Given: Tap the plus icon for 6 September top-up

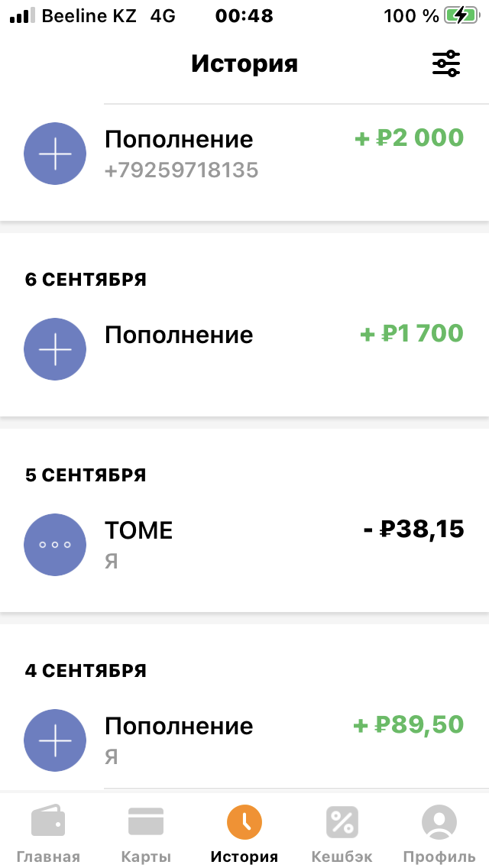Looking at the screenshot, I should point(55,349).
